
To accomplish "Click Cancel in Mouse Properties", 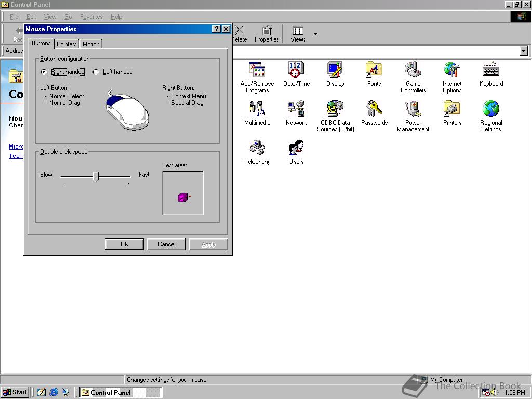I will coord(166,244).
